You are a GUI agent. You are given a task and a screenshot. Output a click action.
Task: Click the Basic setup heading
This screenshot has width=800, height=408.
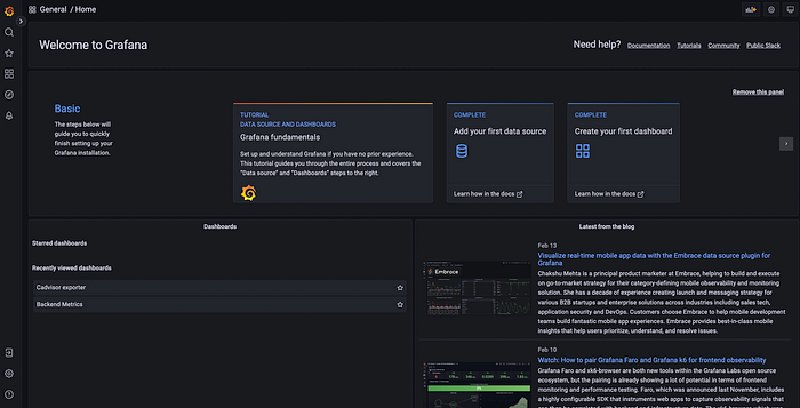[67, 109]
